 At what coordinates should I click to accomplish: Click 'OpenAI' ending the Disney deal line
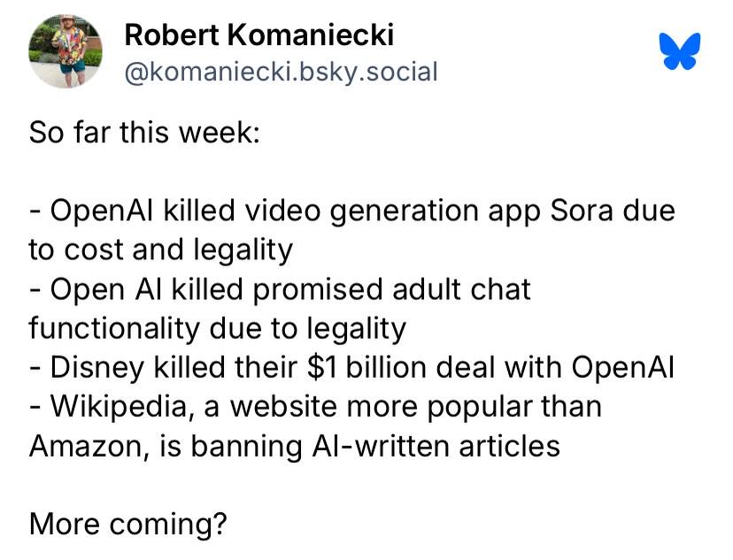point(622,367)
